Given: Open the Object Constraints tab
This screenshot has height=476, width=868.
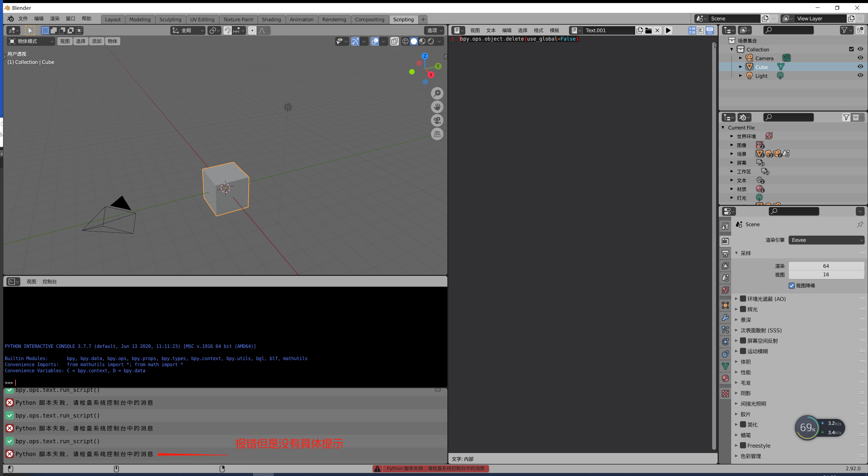Looking at the screenshot, I should [x=725, y=354].
